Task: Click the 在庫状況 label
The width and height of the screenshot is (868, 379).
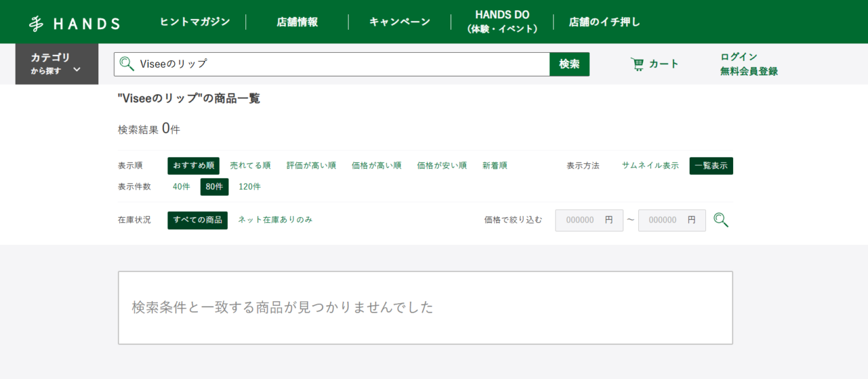Action: tap(134, 220)
